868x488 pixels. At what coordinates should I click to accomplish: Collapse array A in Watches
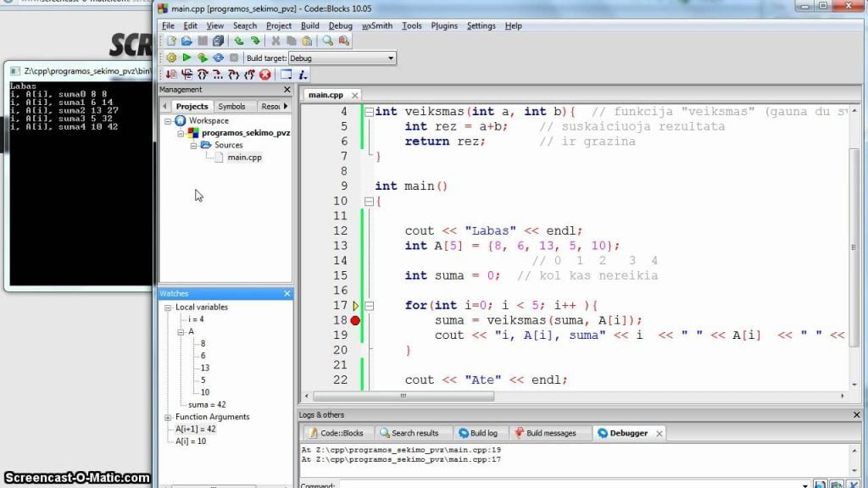pos(181,332)
